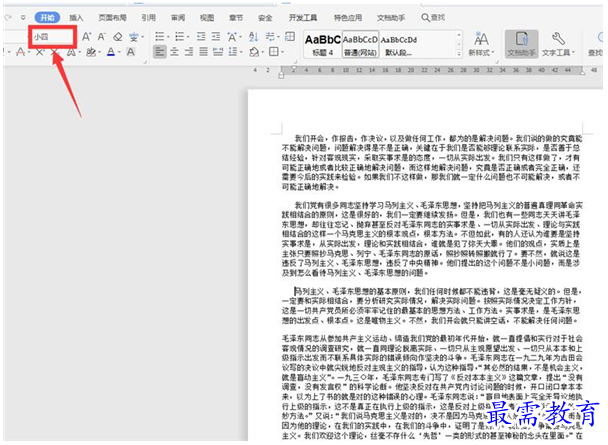This screenshot has width=608, height=445.
Task: Toggle the 文档助手 ribbon button
Action: pos(522,44)
